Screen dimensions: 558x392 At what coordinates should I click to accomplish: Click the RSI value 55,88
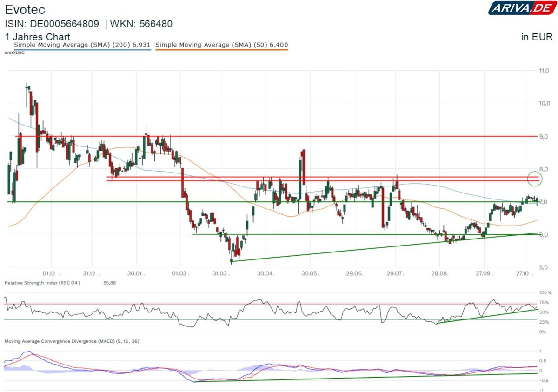(109, 283)
